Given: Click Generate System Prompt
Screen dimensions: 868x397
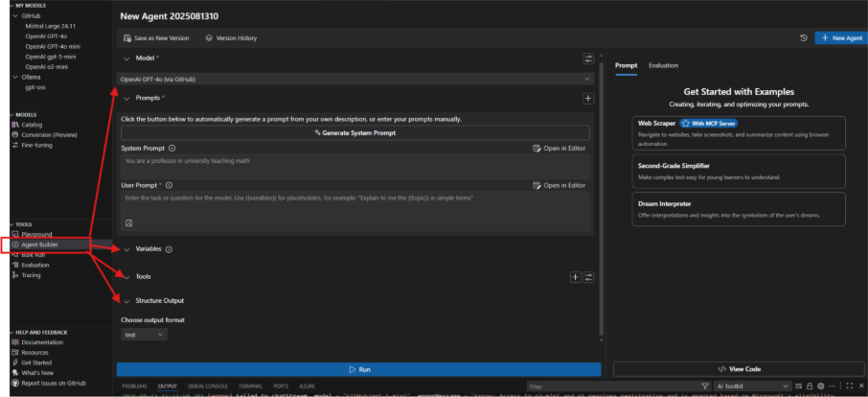Looking at the screenshot, I should tap(354, 133).
